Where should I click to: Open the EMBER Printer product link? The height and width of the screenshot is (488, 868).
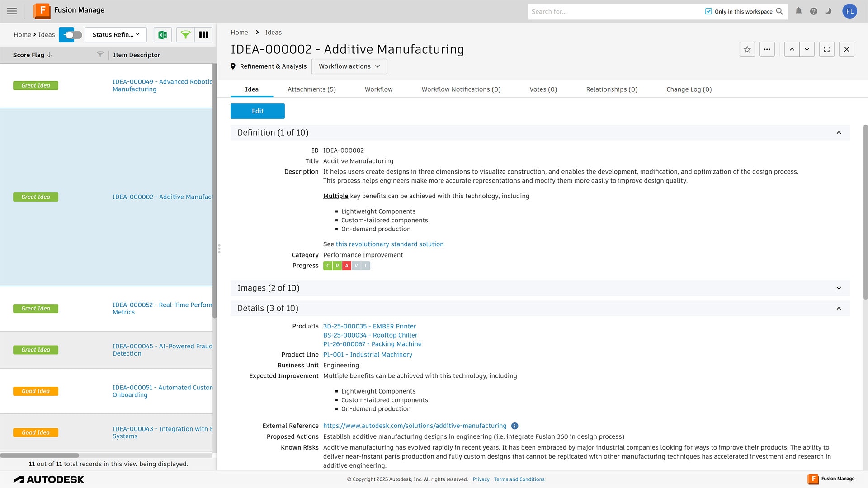pyautogui.click(x=369, y=326)
